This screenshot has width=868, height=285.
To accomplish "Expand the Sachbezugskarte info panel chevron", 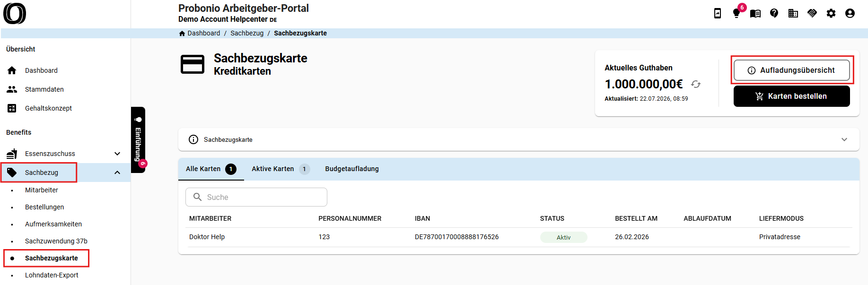I will [844, 139].
